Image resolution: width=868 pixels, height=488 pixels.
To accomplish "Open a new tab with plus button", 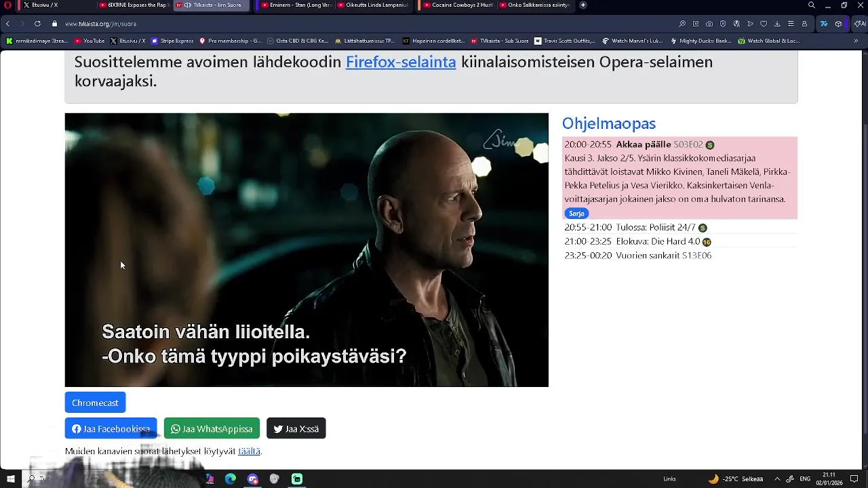I will (583, 5).
